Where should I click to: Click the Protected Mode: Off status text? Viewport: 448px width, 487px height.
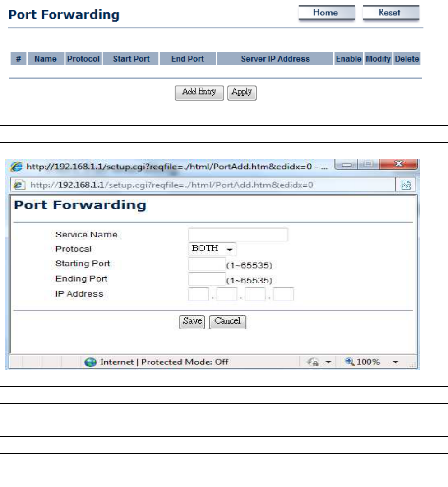[185, 362]
